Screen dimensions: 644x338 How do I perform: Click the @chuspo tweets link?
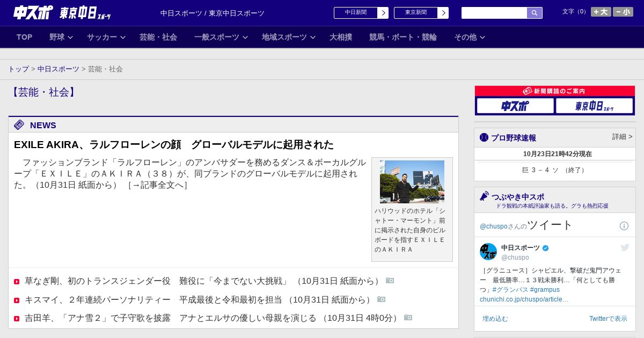[x=493, y=226]
